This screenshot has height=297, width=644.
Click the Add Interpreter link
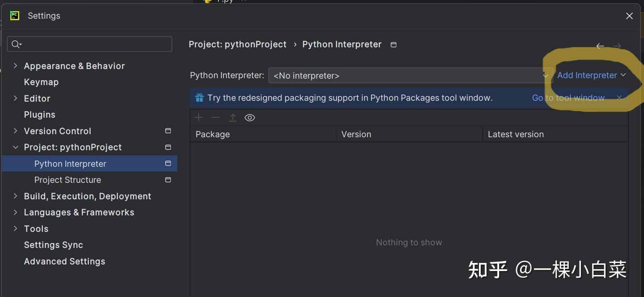tap(587, 75)
